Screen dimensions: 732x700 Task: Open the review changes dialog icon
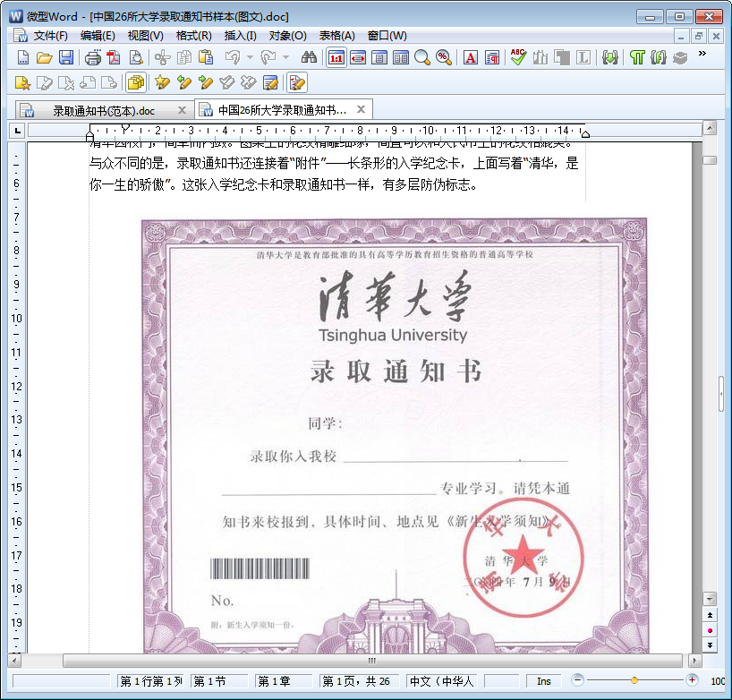coord(270,83)
